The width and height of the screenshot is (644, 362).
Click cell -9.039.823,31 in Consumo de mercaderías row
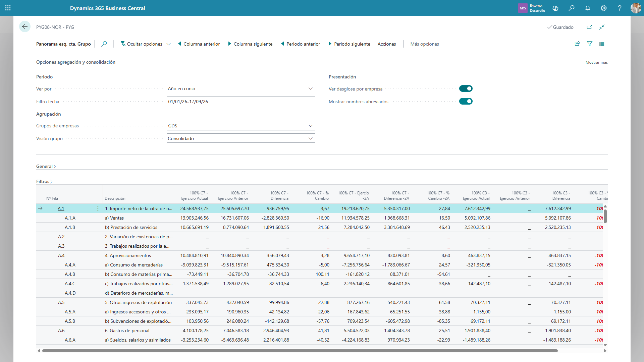coord(195,265)
